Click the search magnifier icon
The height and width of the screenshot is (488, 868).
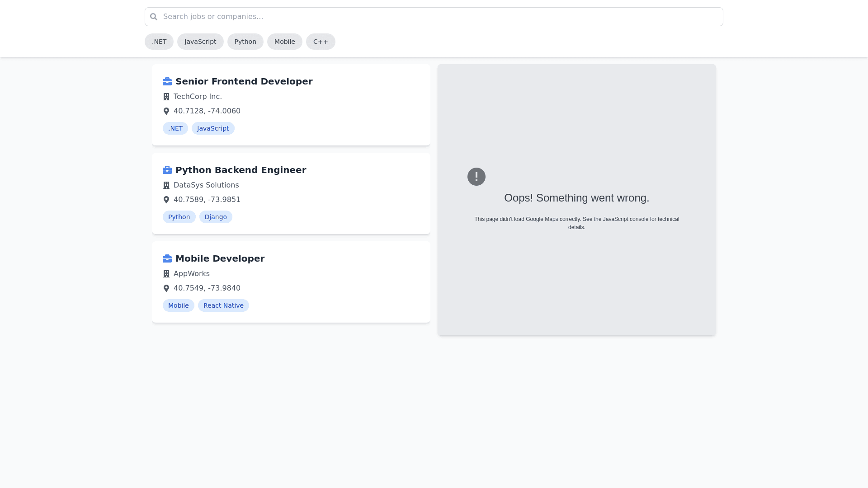pyautogui.click(x=154, y=17)
